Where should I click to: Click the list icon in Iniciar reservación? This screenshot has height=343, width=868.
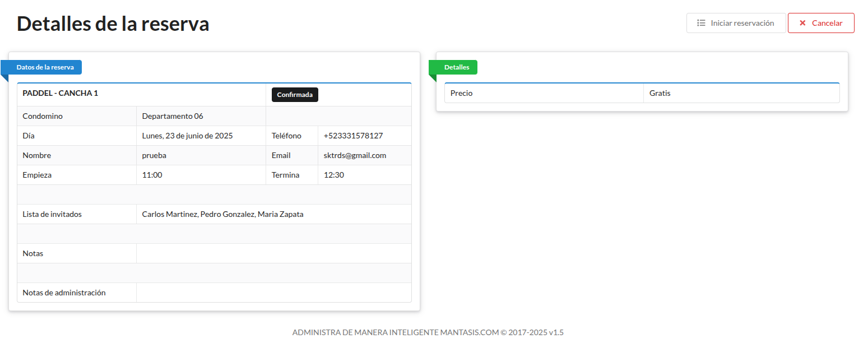(701, 23)
